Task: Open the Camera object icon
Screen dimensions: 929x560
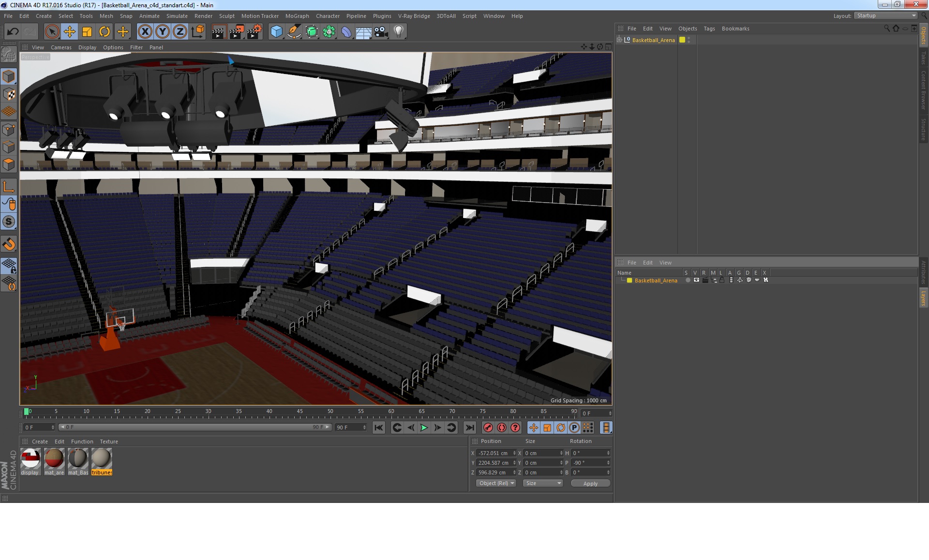Action: pos(381,32)
